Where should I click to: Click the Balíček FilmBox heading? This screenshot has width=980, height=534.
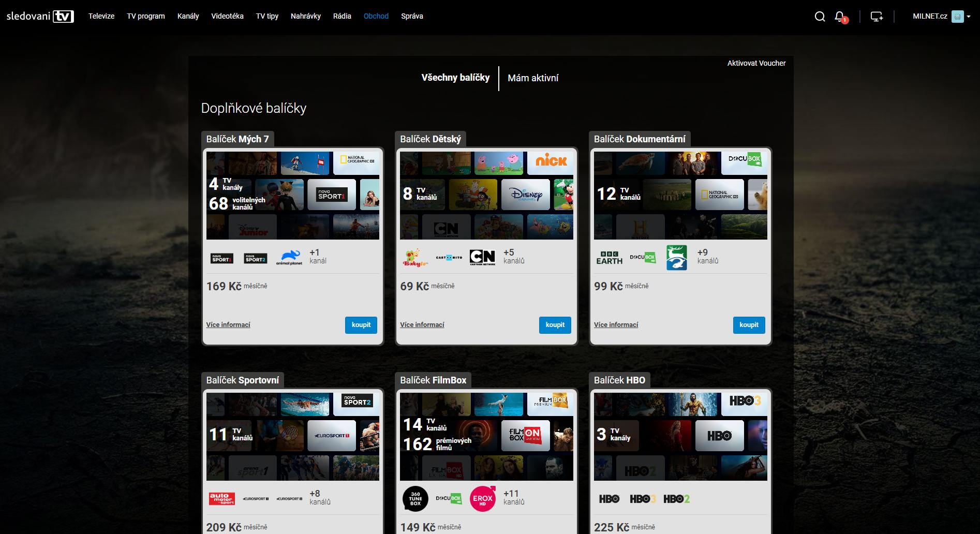tap(433, 380)
